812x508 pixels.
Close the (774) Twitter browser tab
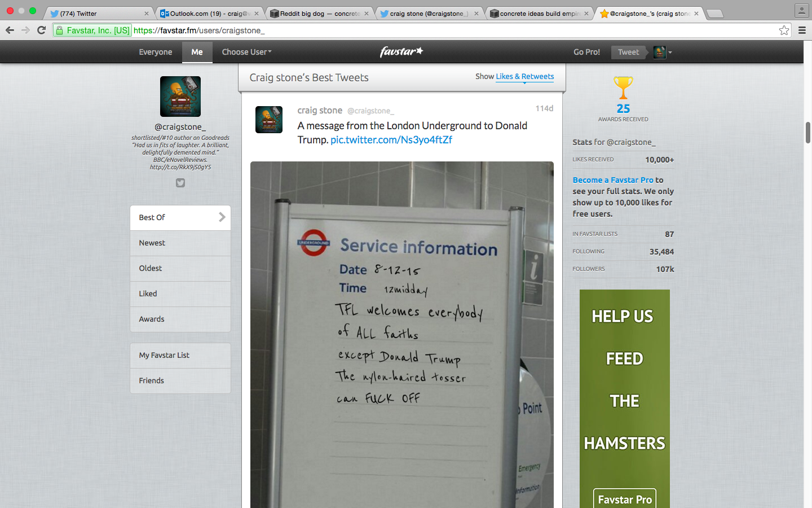[x=147, y=14]
